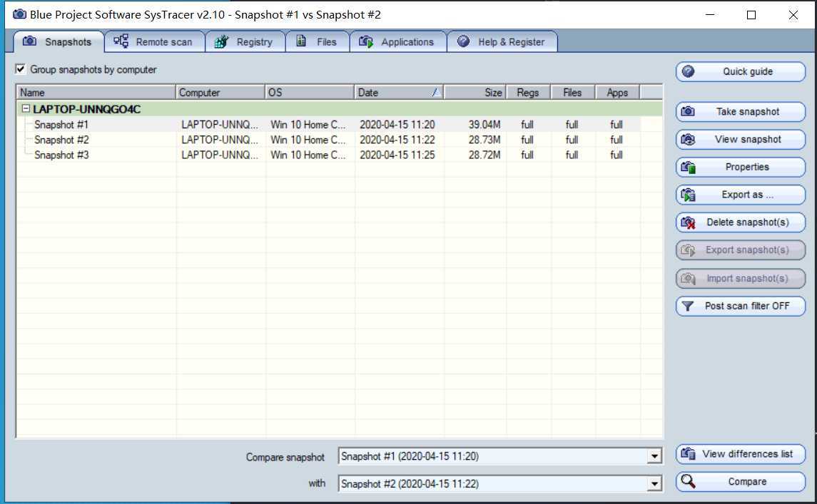Open the Registry tab
817x504 pixels.
[245, 41]
